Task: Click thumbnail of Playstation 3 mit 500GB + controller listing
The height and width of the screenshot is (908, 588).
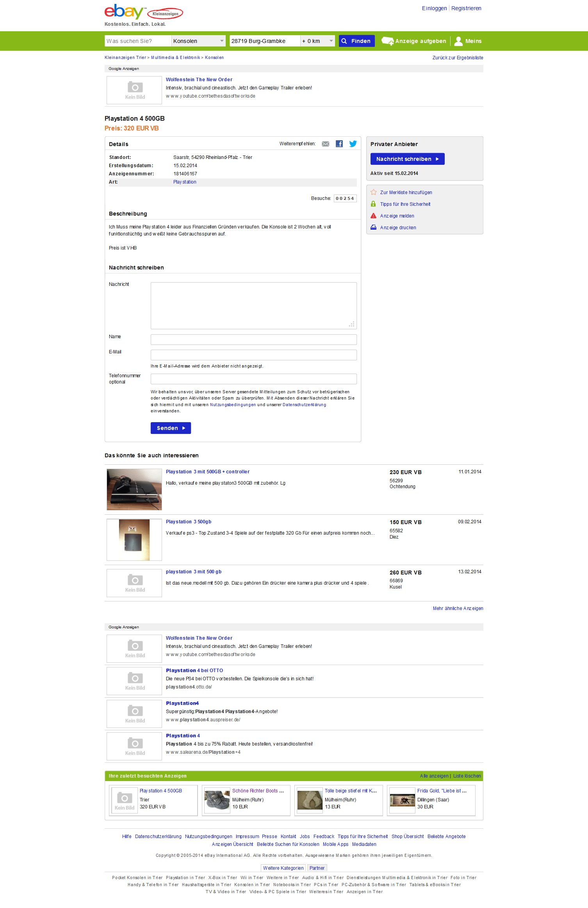Action: coord(134,489)
